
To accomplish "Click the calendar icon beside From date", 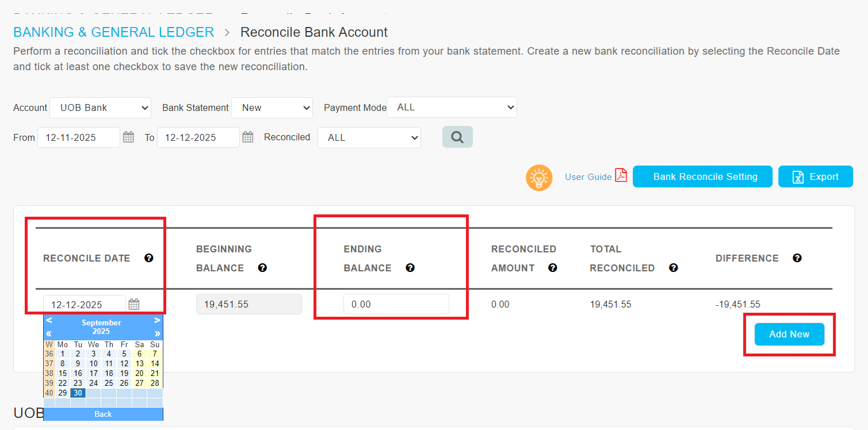I will (128, 137).
